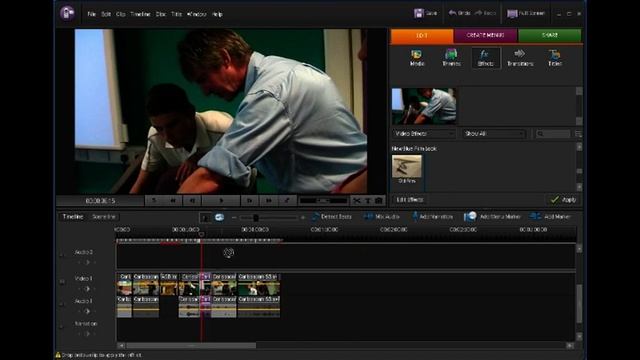Open the Edit menu
The height and width of the screenshot is (360, 640).
pyautogui.click(x=106, y=14)
